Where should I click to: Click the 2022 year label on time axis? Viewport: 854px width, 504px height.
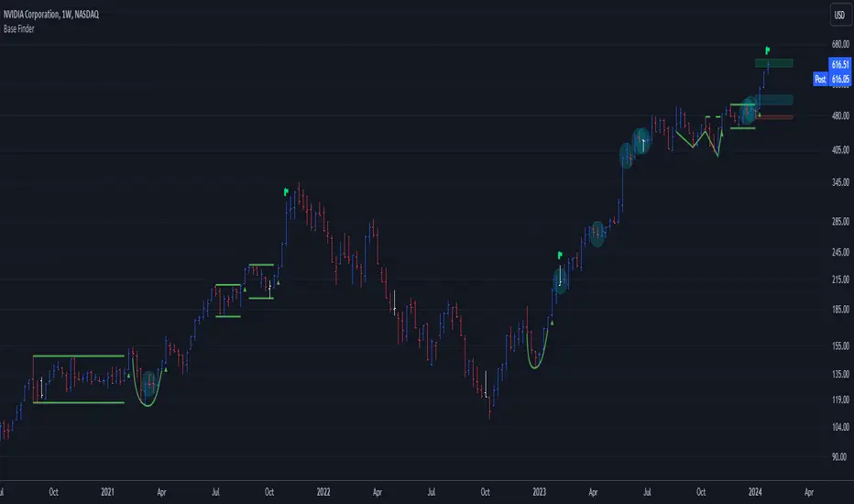[323, 492]
